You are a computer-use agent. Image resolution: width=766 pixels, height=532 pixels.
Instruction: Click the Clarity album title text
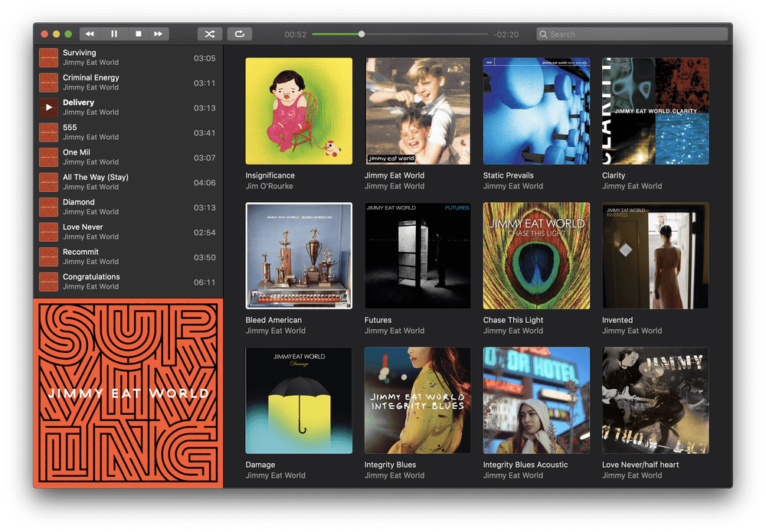pyautogui.click(x=613, y=175)
